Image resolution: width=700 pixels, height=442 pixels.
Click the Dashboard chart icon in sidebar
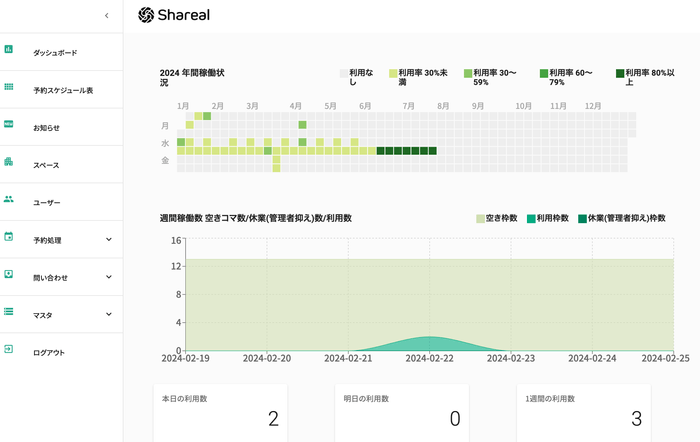[x=9, y=49]
